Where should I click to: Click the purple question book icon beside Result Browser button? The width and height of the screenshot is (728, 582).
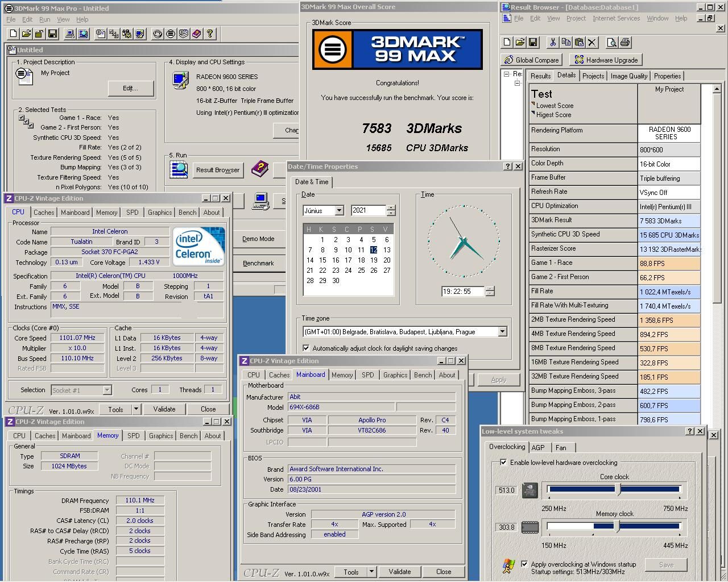click(x=260, y=168)
